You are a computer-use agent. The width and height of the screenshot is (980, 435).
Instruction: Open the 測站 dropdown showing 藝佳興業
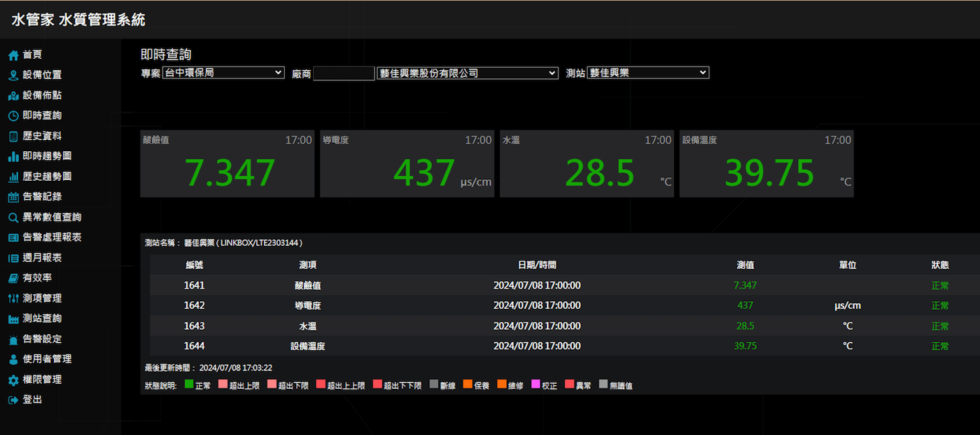click(647, 73)
